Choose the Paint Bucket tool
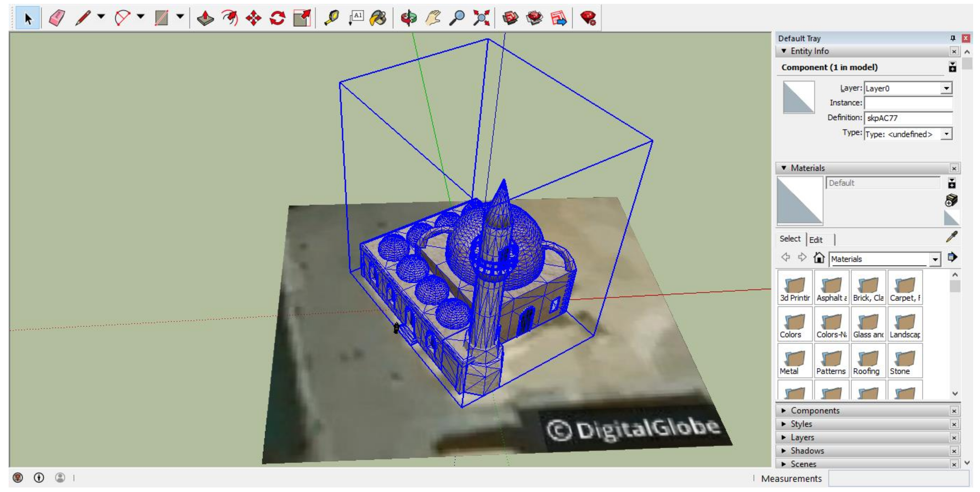The height and width of the screenshot is (492, 980). tap(378, 18)
